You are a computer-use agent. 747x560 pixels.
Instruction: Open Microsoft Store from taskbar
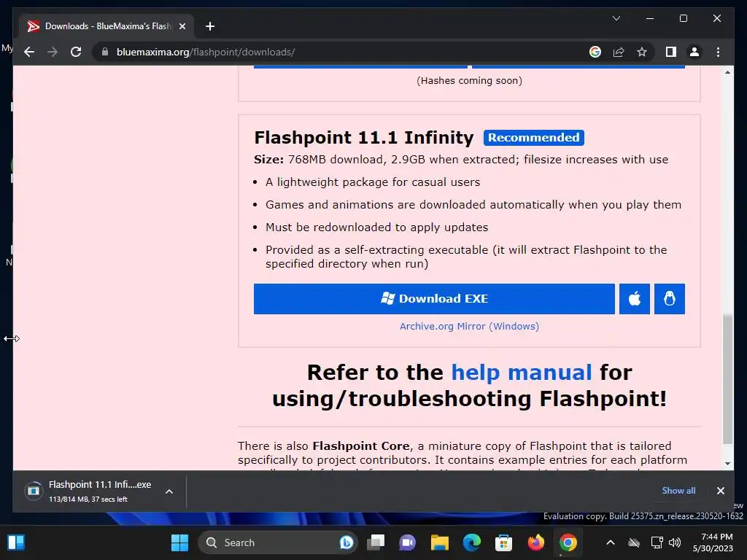503,542
